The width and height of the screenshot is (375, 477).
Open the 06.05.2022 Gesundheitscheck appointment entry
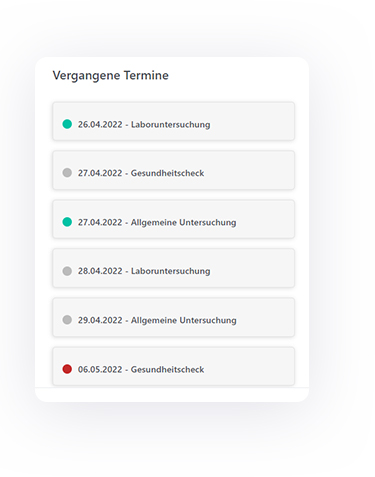pos(173,366)
